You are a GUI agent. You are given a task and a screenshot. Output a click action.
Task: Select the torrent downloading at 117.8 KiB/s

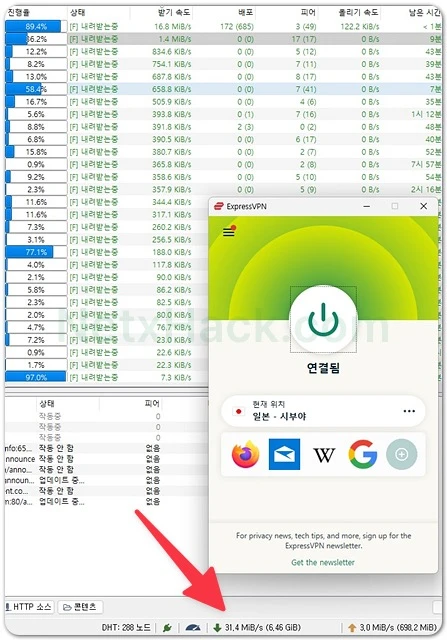[107, 264]
